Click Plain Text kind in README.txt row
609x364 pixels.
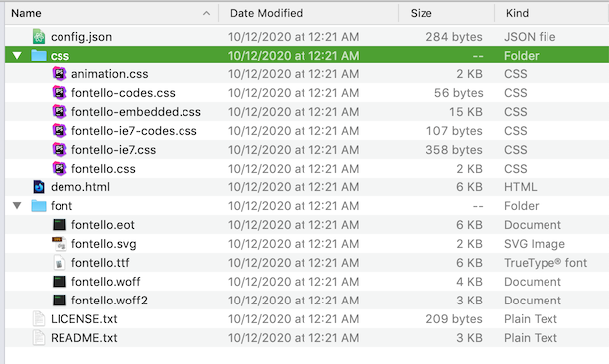point(531,337)
